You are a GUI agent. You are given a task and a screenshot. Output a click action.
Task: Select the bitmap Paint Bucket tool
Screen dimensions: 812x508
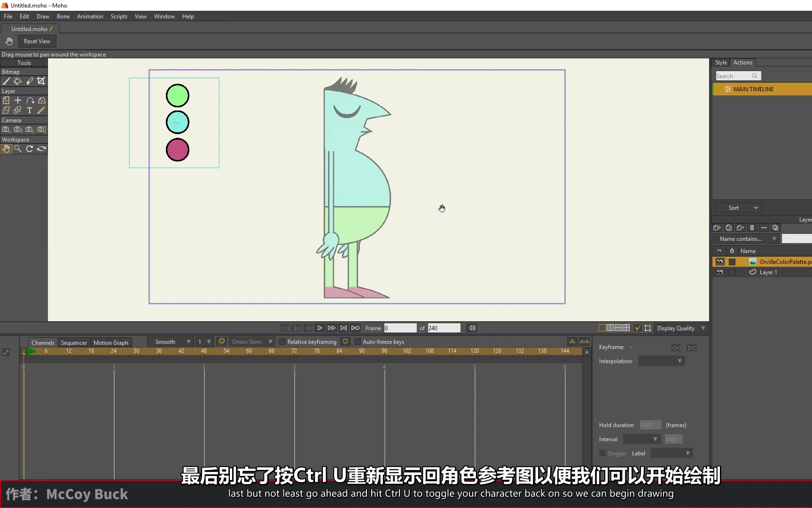(18, 81)
